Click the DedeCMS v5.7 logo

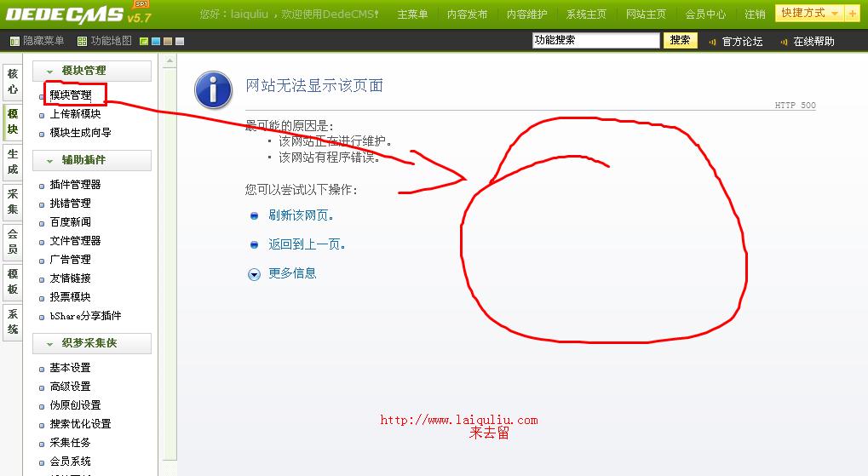pyautogui.click(x=78, y=14)
